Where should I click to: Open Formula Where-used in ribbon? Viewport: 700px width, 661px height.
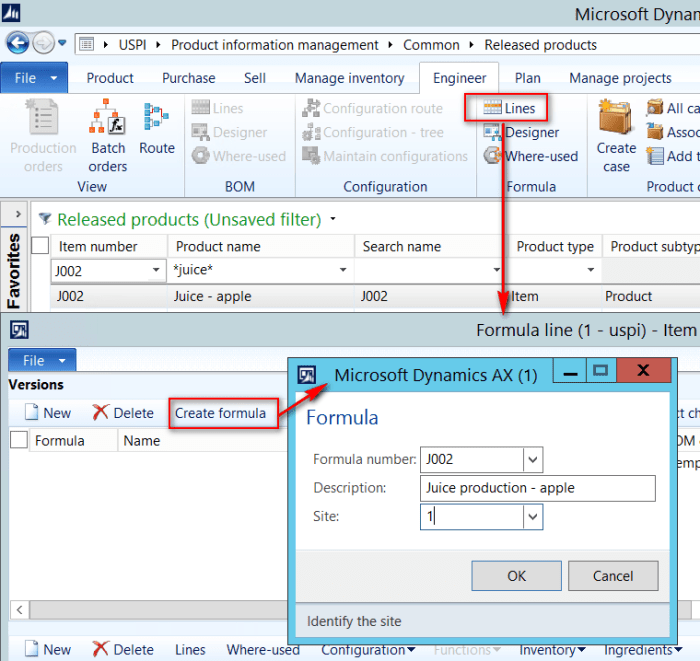click(x=531, y=156)
